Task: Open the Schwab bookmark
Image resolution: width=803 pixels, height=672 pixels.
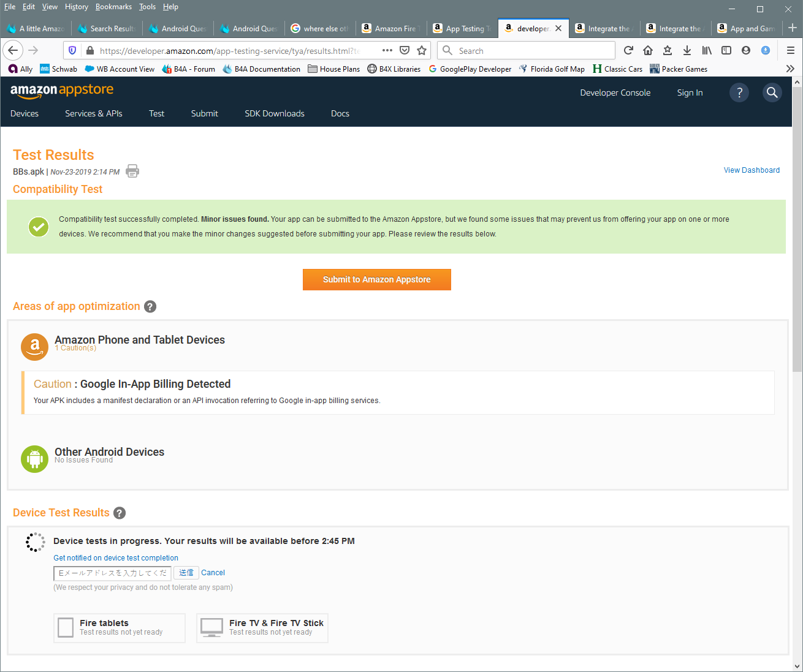Action: pos(58,69)
